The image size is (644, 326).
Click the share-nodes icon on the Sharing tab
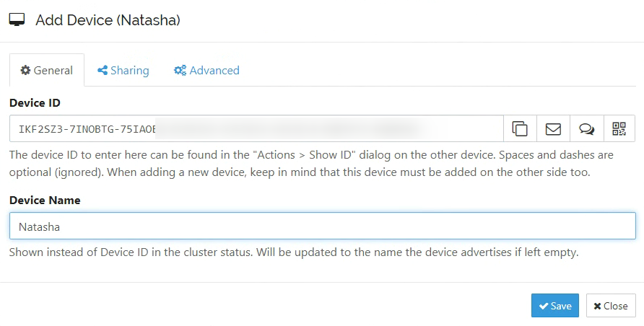[103, 70]
